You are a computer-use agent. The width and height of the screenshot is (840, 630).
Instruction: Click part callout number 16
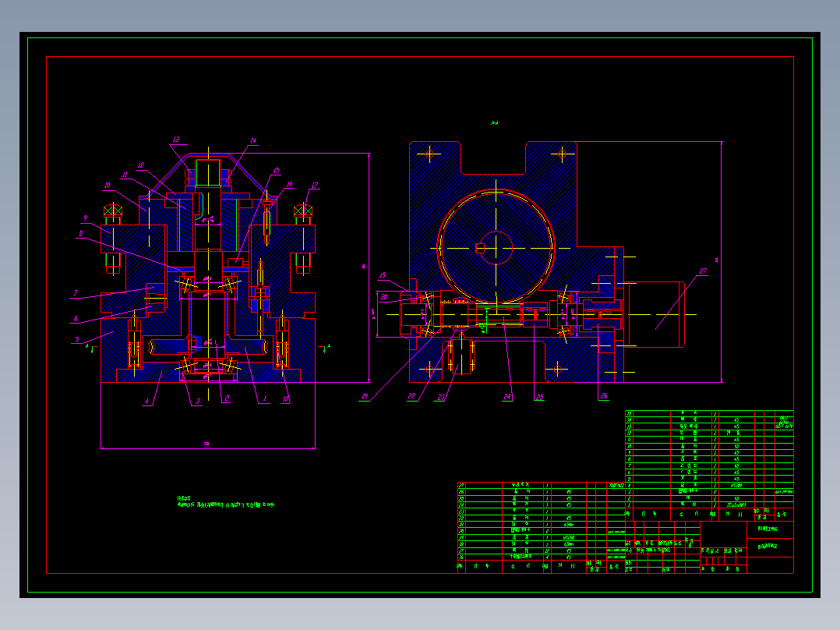(x=289, y=184)
